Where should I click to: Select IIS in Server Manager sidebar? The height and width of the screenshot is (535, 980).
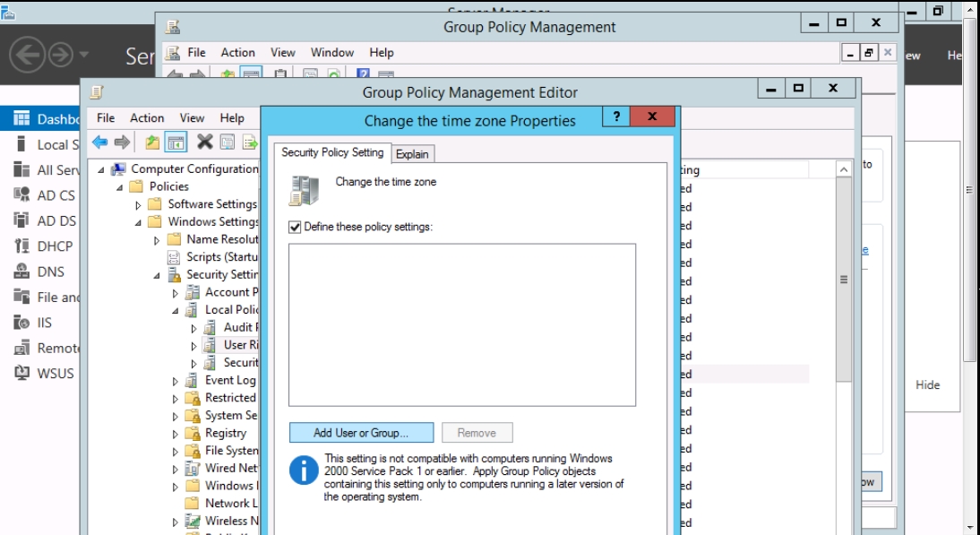[x=44, y=323]
